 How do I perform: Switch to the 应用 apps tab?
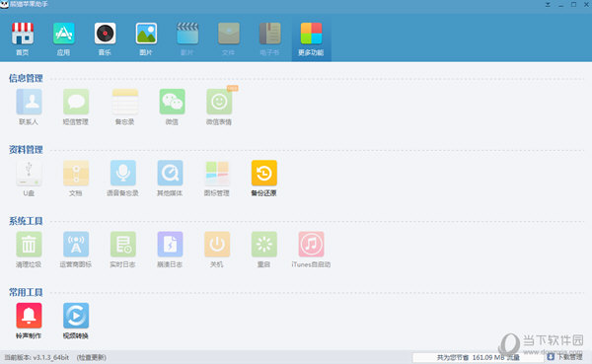pyautogui.click(x=63, y=38)
